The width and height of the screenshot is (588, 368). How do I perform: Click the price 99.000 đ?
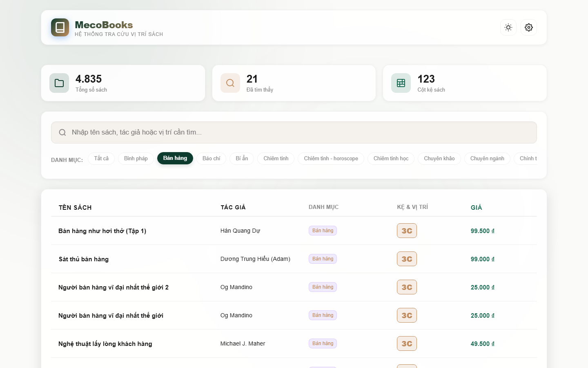point(483,259)
